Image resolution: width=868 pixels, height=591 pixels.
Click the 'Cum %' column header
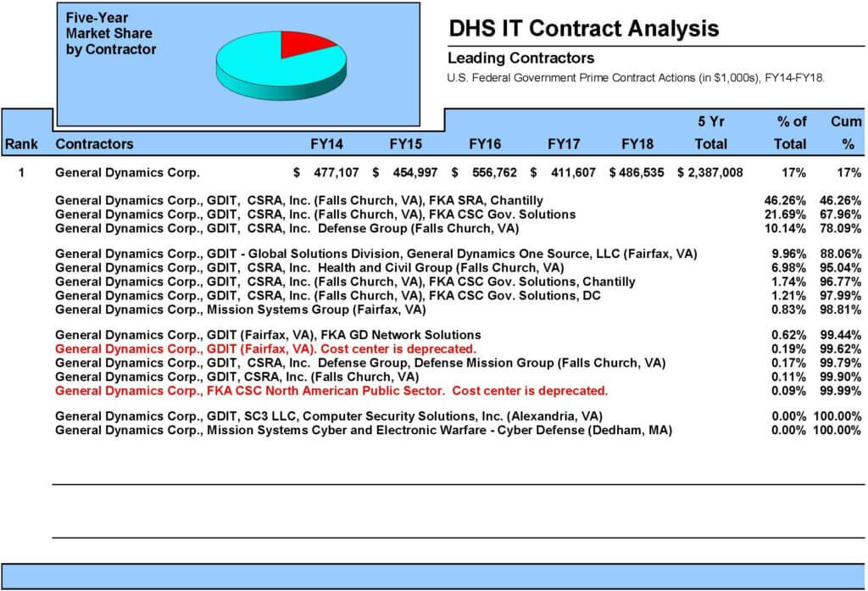point(847,133)
